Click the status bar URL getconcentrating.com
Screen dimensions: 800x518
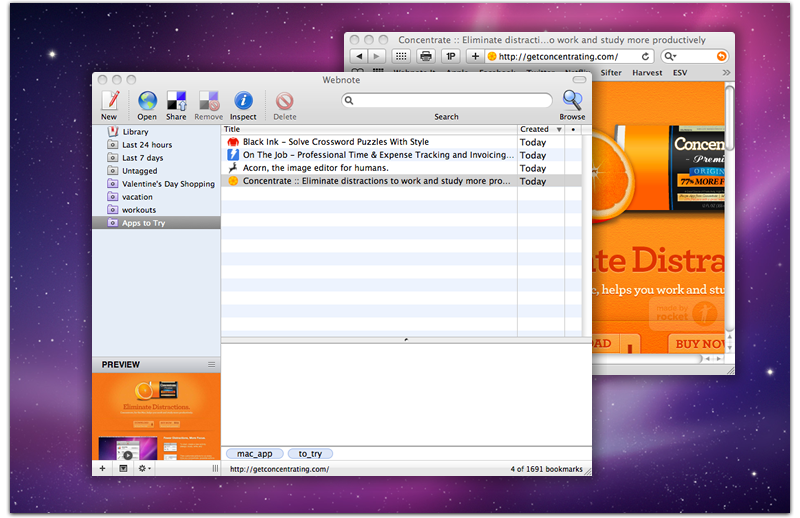279,469
